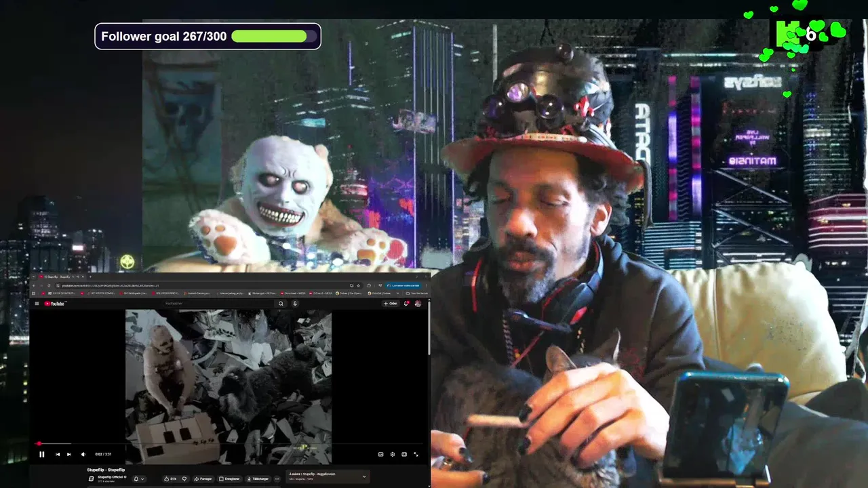Open the Créer button on YouTube
Viewport: 868px width, 488px height.
click(390, 304)
